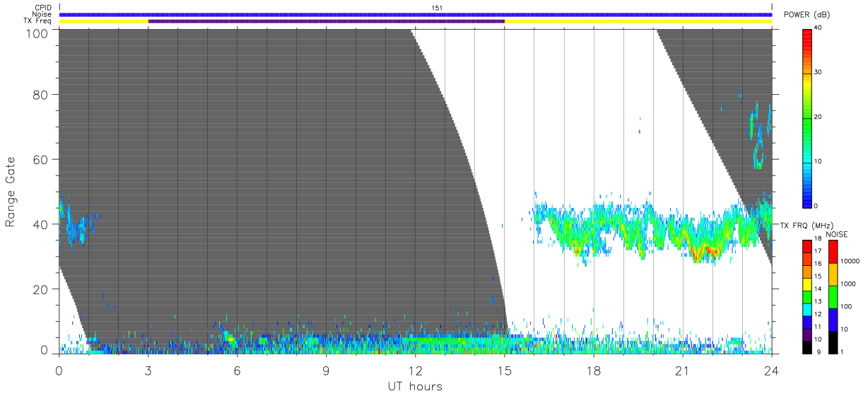Click the cyan scatter patch near gate 60–75
The width and height of the screenshot is (868, 401).
click(759, 134)
